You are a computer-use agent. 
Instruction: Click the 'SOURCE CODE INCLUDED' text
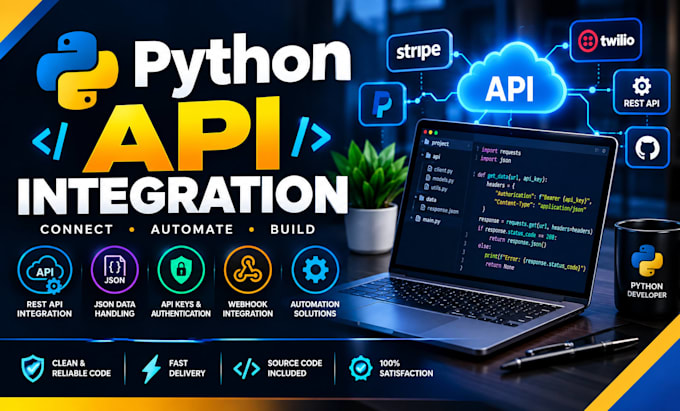click(x=295, y=368)
